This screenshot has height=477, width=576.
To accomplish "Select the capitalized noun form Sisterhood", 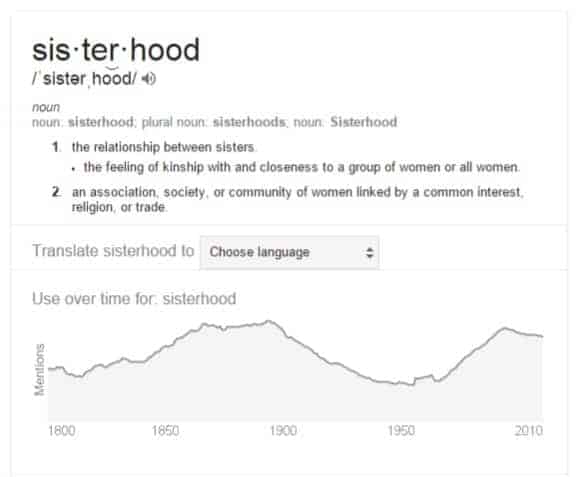I will [363, 122].
